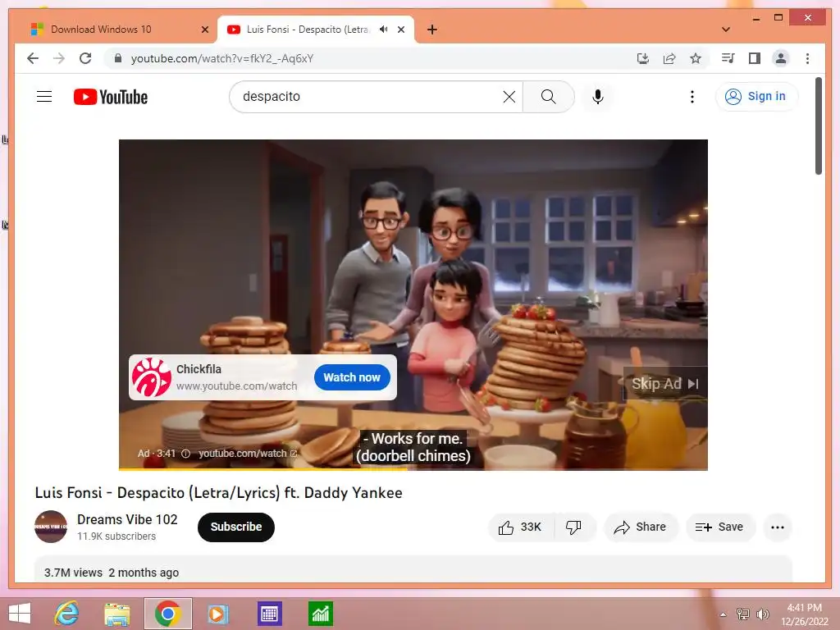Open Chrome media controls icon
The height and width of the screenshot is (630, 840).
[x=728, y=58]
